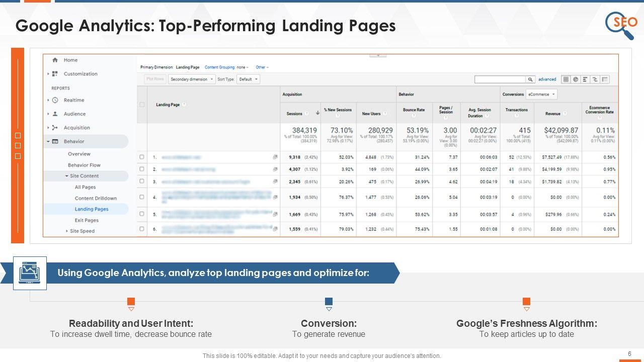Switch to pivot table view icon

coord(605,79)
